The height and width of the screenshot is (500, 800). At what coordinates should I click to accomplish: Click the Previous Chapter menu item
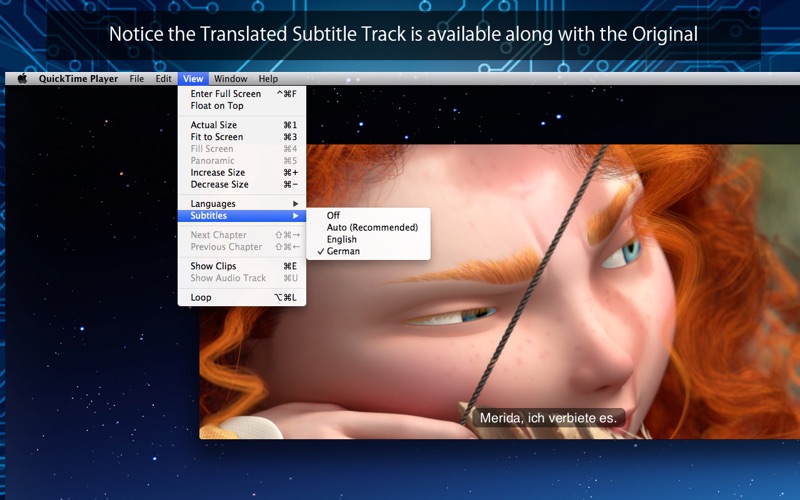pyautogui.click(x=242, y=247)
